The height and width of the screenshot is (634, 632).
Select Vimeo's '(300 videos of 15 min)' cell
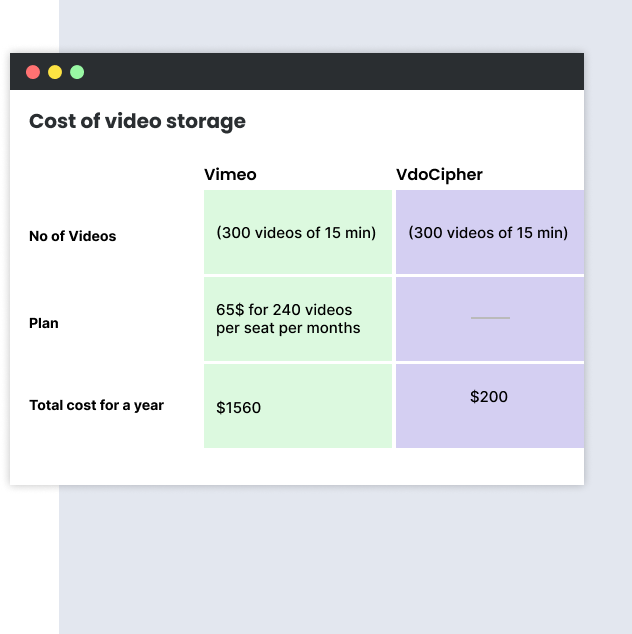(x=298, y=232)
